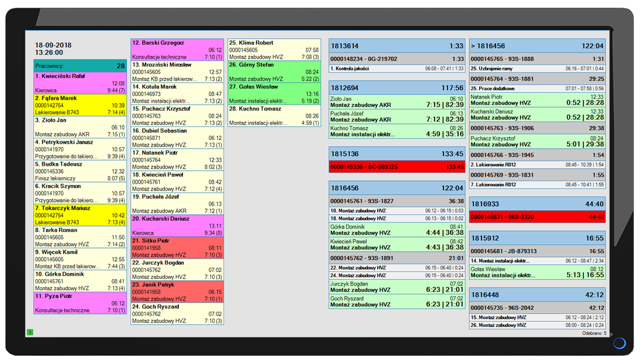Viewport: 640px width, 364px height.
Task: Select green card 26. Górny Stefan
Action: (x=274, y=72)
